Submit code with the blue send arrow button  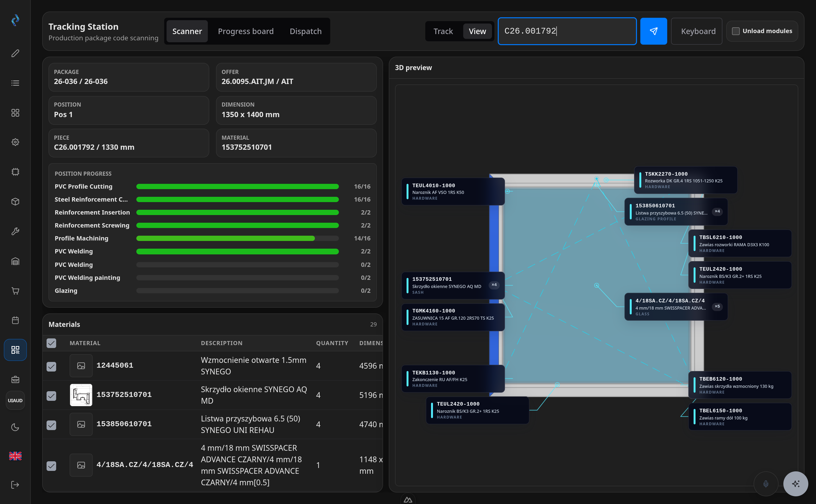[653, 31]
